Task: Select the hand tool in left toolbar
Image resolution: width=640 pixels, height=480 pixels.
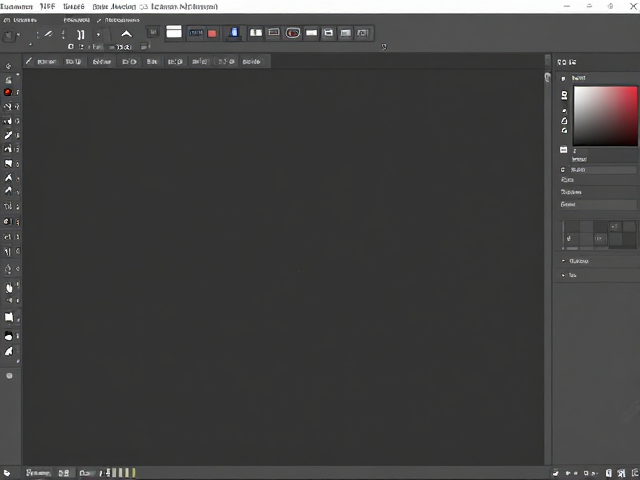Action: [9, 288]
